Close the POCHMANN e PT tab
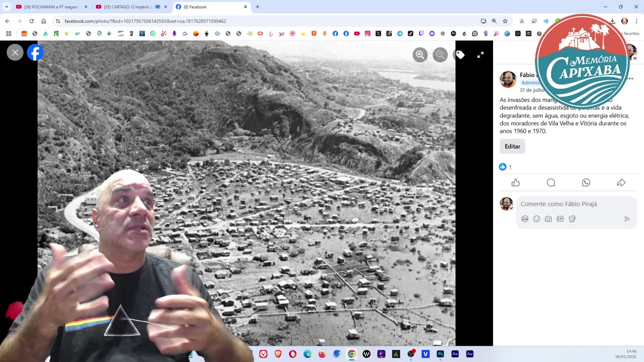This screenshot has width=644, height=362. (86, 7)
